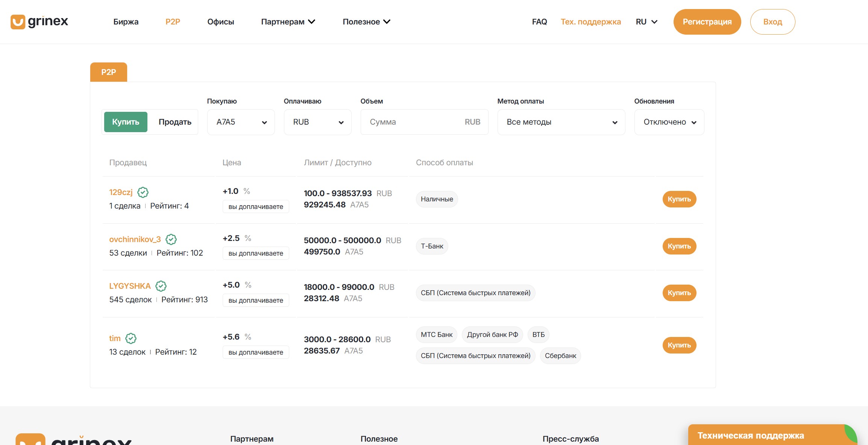Select the Купить toggle option
868x445 pixels.
(x=126, y=122)
